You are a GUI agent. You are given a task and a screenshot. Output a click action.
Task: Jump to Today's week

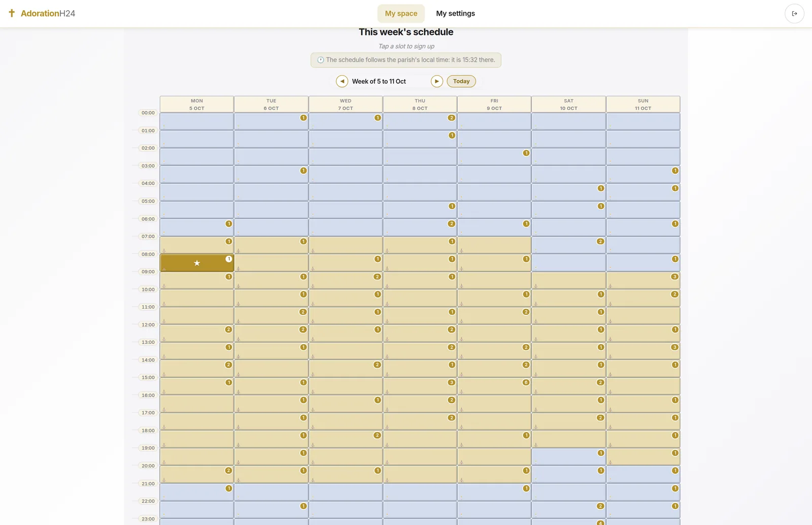coord(461,81)
